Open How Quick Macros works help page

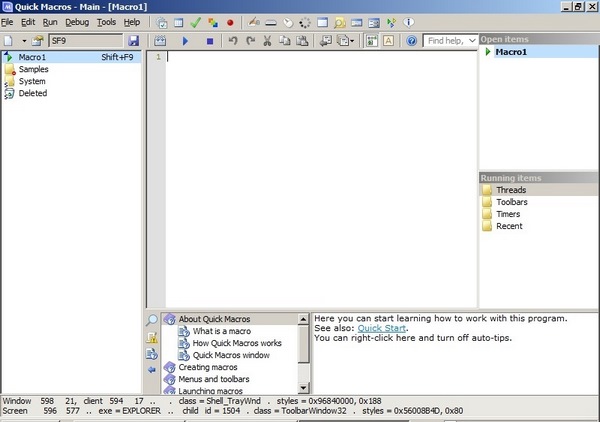(x=237, y=343)
